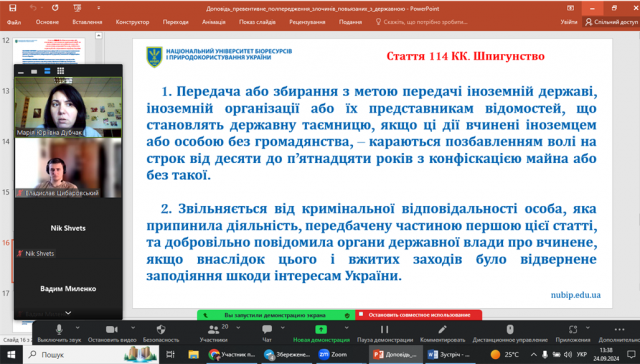Open new share options arrow
This screenshot has width=640, height=364.
tap(347, 328)
